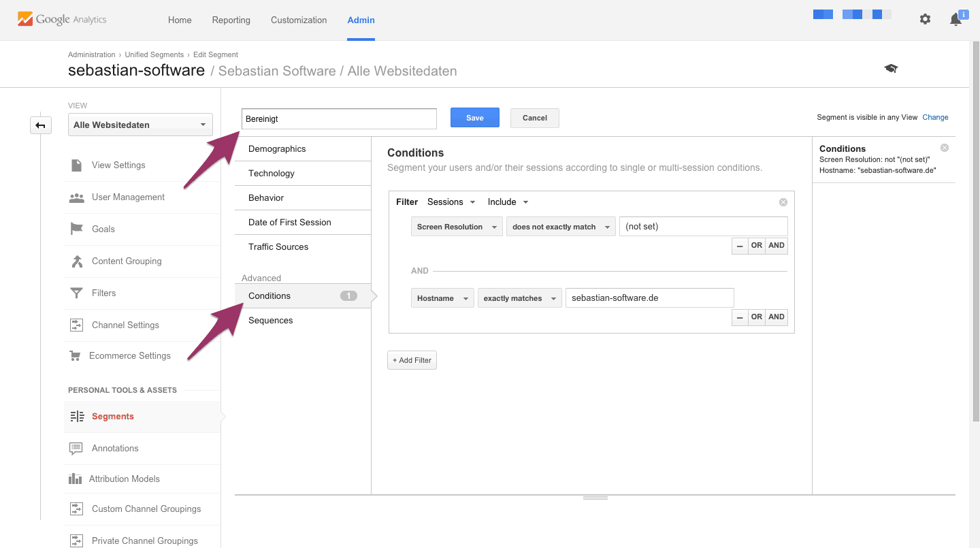Screen dimensions: 980x548
Task: Open the Screen Resolution dimension dropdown
Action: 457,227
